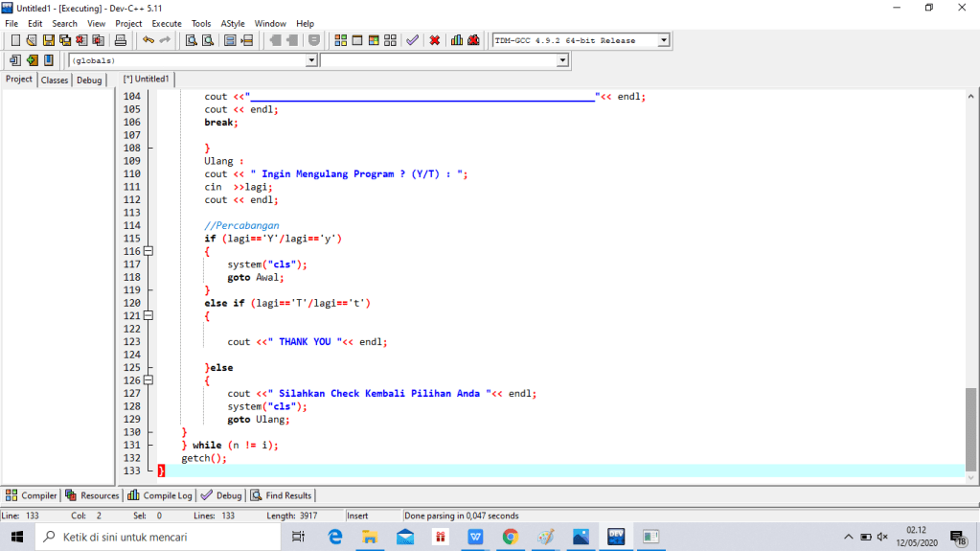980x551 pixels.
Task: Expand the (globals) scope dropdown
Action: [x=310, y=60]
